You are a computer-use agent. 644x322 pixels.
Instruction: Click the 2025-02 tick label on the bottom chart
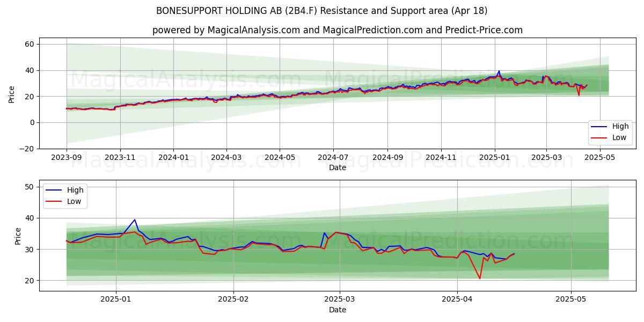[234, 301]
